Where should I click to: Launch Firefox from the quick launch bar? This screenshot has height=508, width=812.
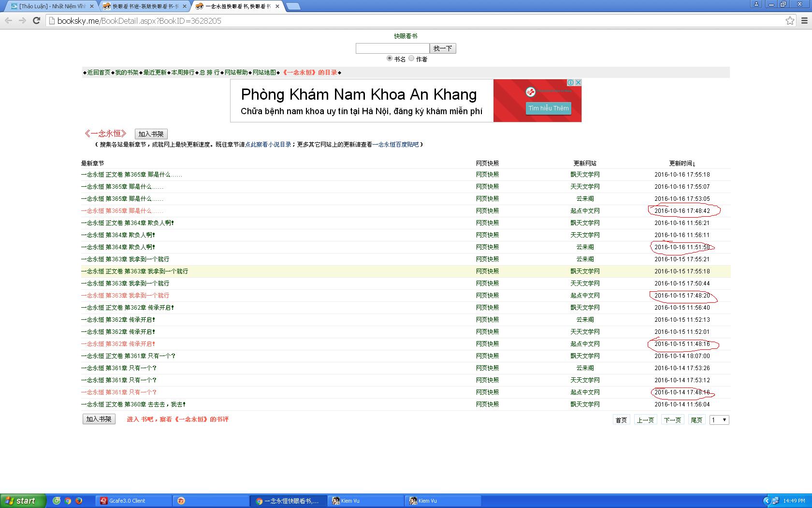pyautogui.click(x=79, y=501)
